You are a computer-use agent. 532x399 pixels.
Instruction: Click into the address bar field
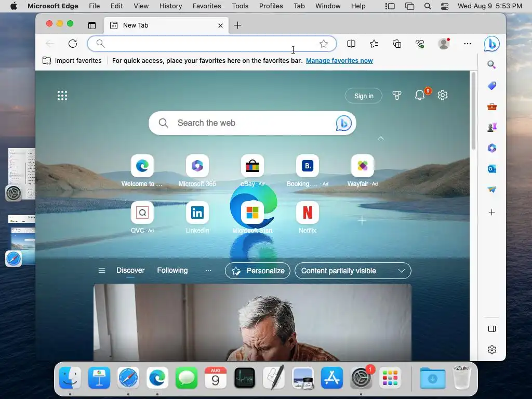tap(212, 44)
